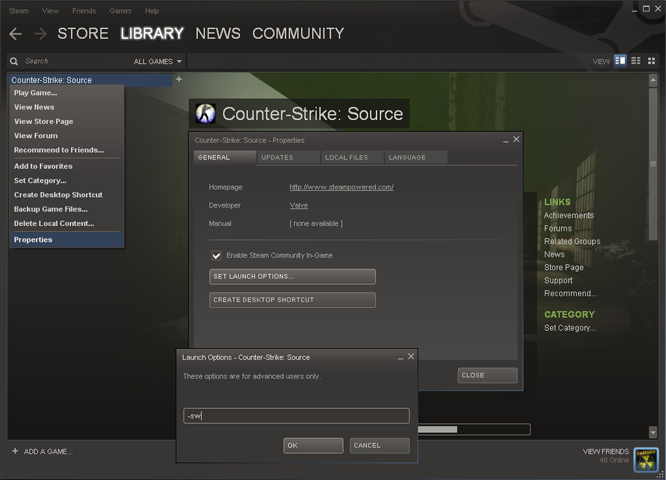The width and height of the screenshot is (666, 480).
Task: Toggle Enable Steam Community In-Game checkbox
Action: pos(216,255)
